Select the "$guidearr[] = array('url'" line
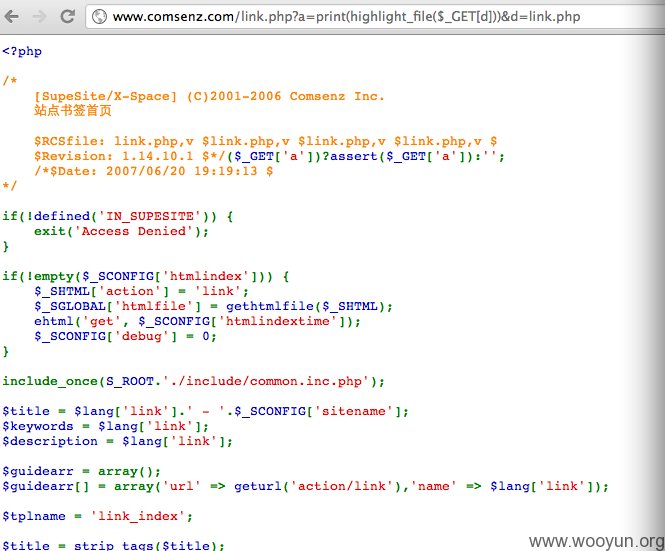The width and height of the screenshot is (665, 551). [x=305, y=486]
